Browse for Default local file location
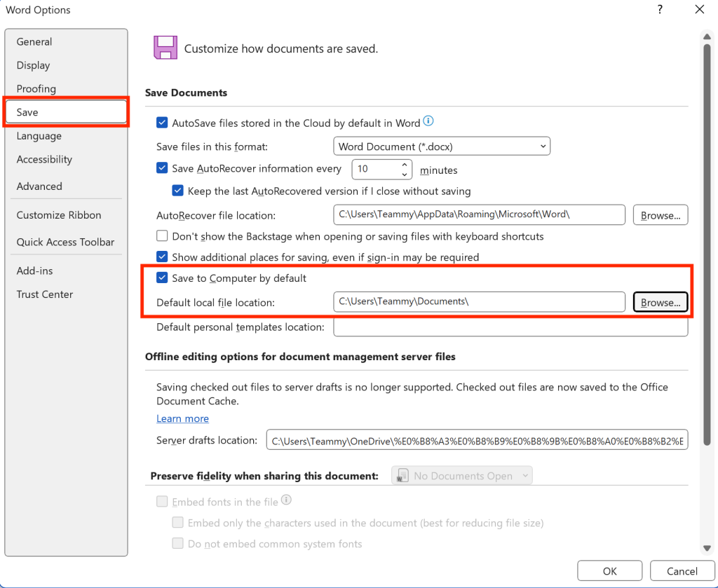Screen dimensions: 718x588 [x=661, y=303]
